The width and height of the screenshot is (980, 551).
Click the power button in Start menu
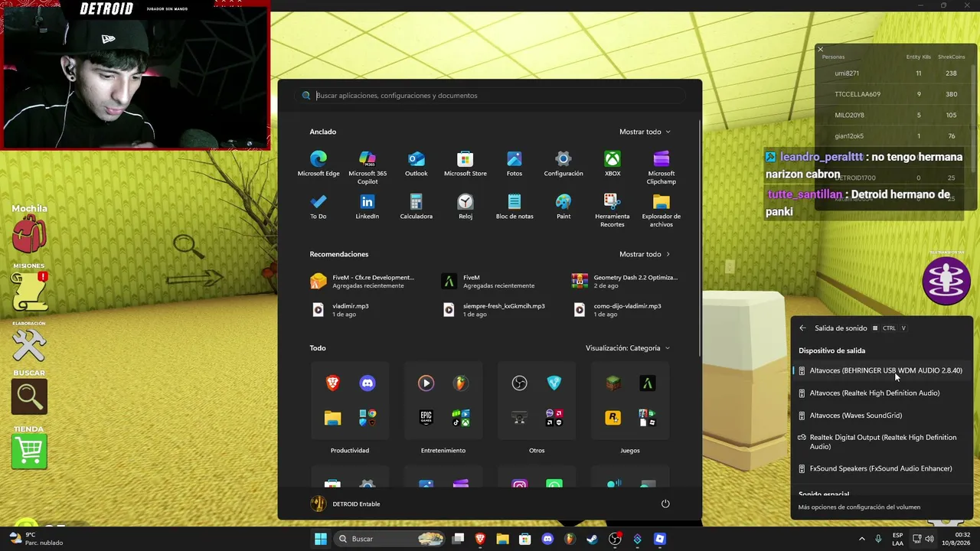coord(665,504)
